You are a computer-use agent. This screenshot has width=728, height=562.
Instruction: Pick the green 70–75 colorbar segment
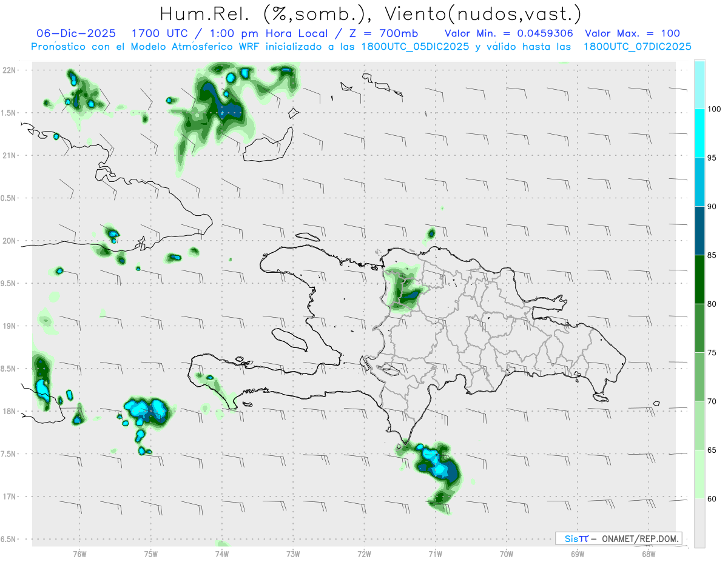tap(699, 377)
